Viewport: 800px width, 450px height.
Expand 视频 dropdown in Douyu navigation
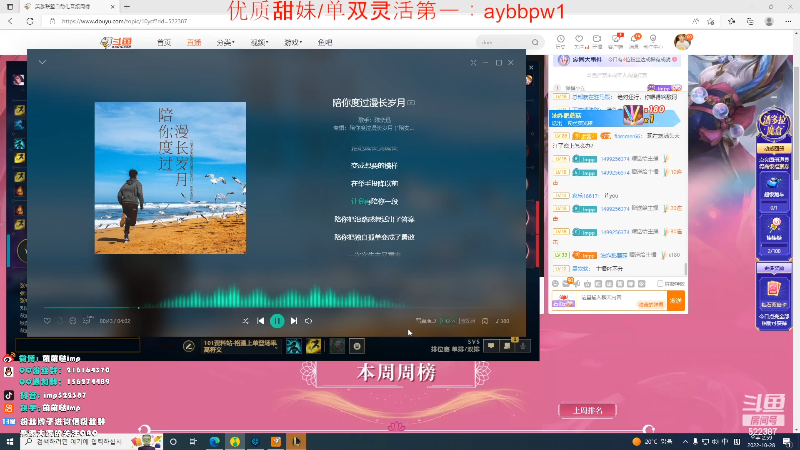(259, 42)
